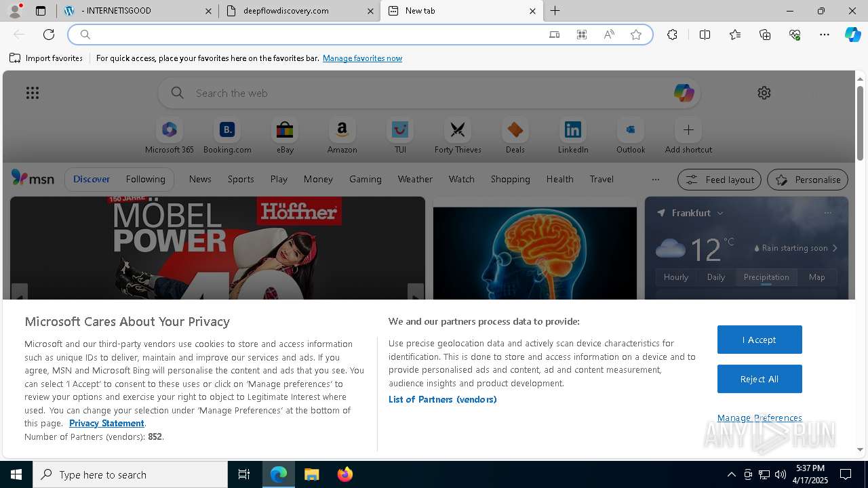Image resolution: width=868 pixels, height=488 pixels.
Task: Open the tab actions menu icon
Action: tap(41, 11)
